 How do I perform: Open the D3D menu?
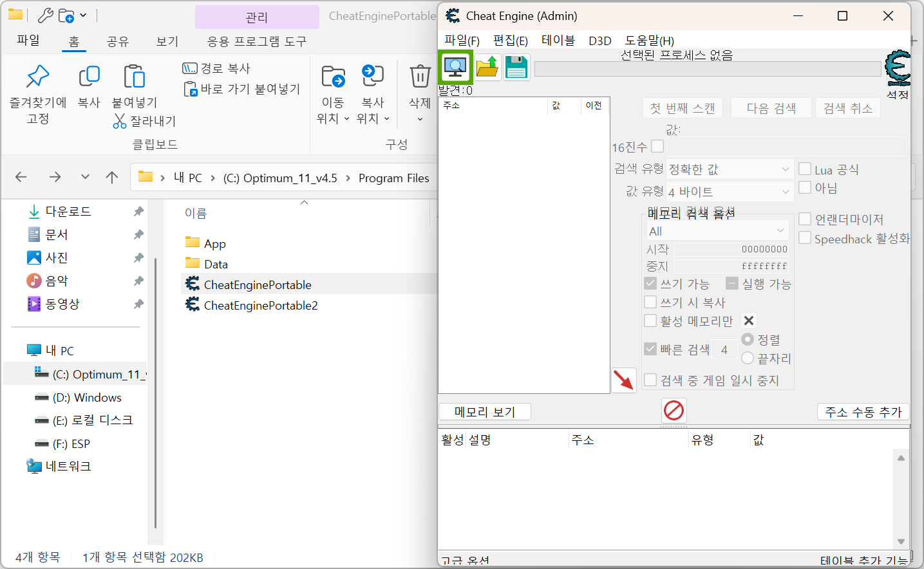pyautogui.click(x=600, y=41)
